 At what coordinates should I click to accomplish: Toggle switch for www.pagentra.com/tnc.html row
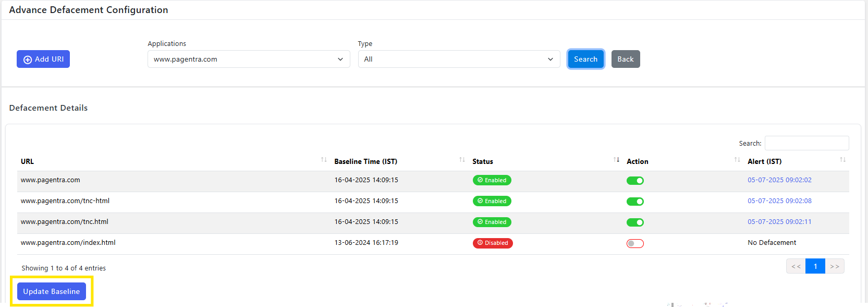pos(635,222)
